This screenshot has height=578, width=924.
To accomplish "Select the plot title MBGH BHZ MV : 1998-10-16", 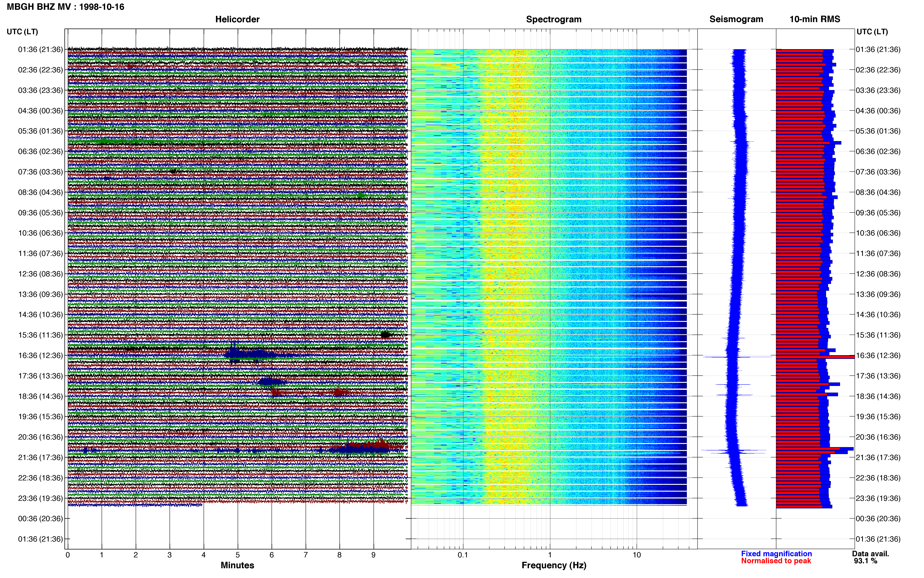I will (x=65, y=7).
